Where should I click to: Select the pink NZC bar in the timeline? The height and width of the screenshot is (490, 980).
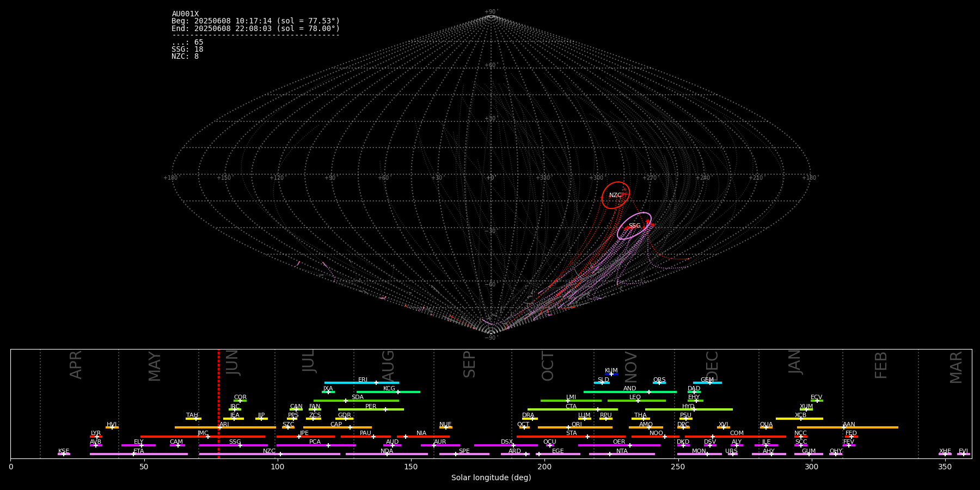coord(269,454)
